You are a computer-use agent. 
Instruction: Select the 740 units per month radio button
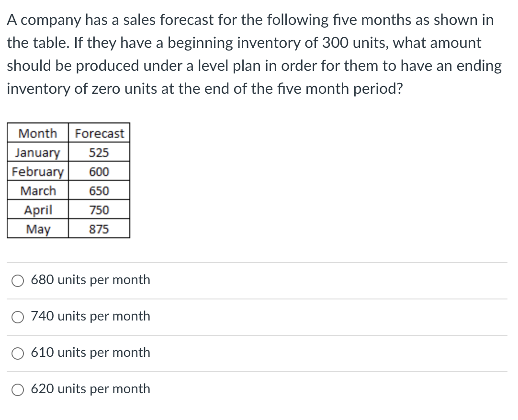tap(18, 317)
